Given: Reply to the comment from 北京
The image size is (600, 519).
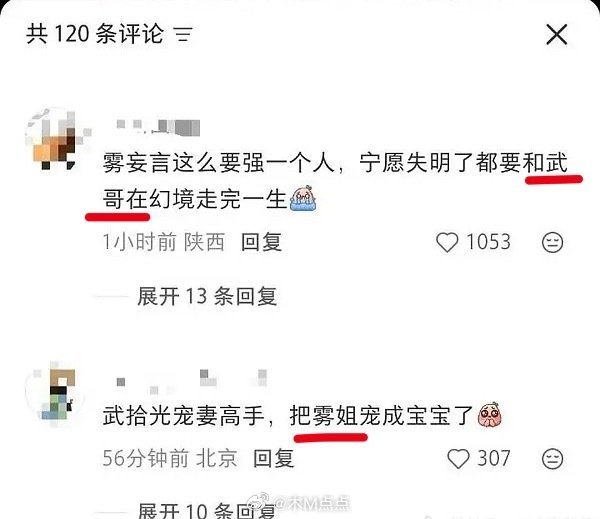Looking at the screenshot, I should click(274, 459).
